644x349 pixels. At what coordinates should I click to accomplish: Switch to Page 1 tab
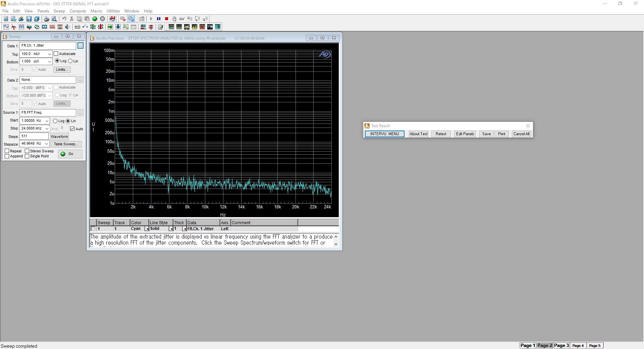pyautogui.click(x=528, y=345)
